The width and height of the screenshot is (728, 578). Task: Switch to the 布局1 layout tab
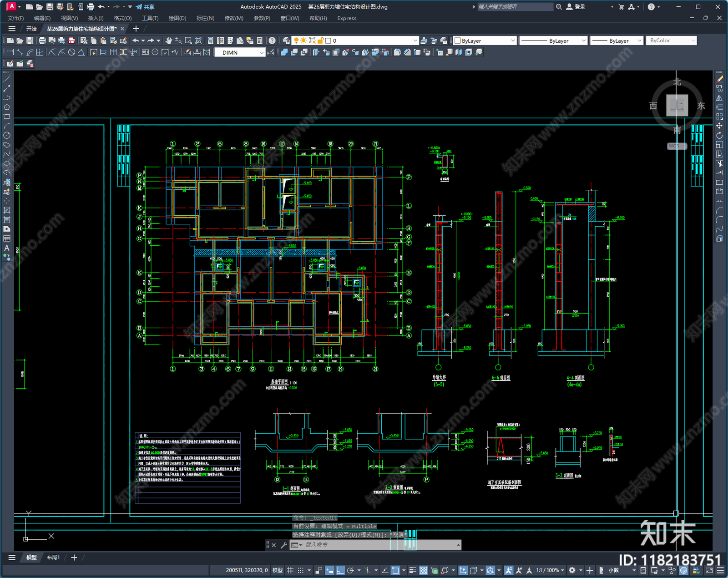click(53, 558)
